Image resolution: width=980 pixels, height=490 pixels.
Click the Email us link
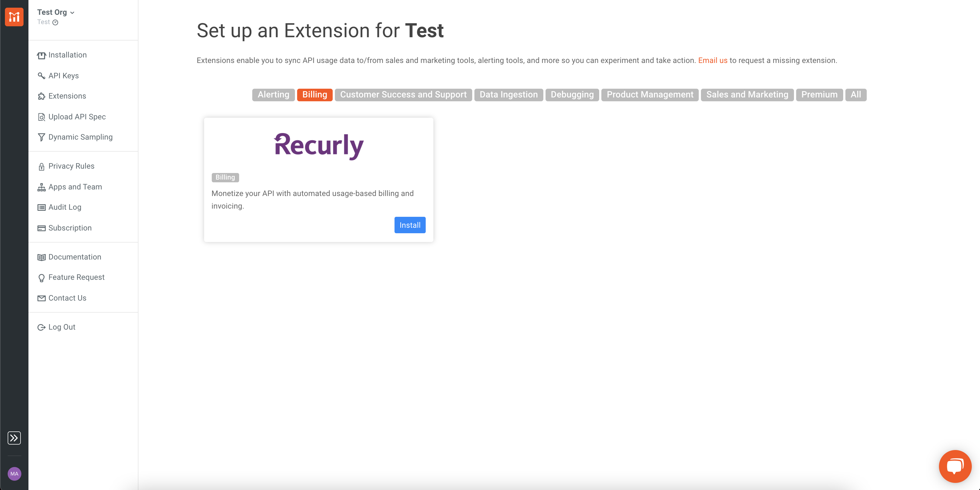point(712,60)
